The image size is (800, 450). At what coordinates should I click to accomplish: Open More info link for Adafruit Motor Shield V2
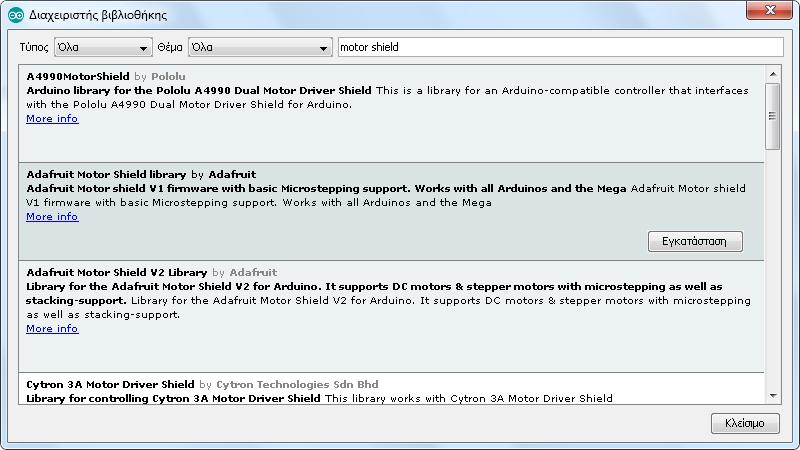(x=52, y=329)
